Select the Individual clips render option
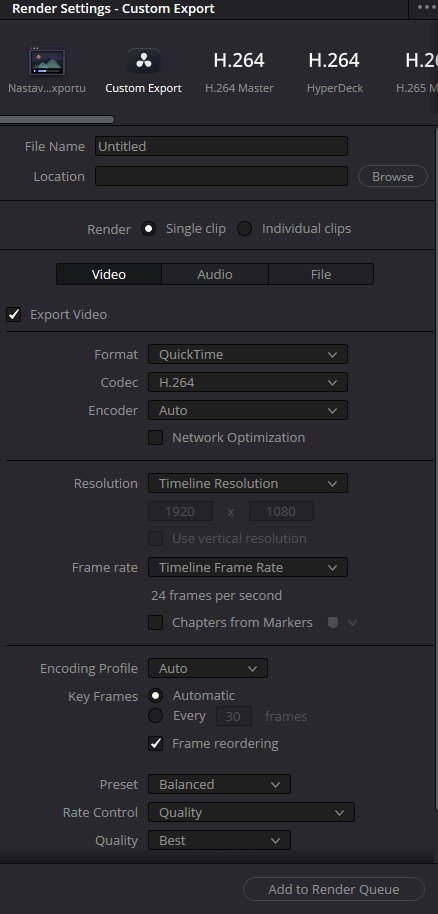The width and height of the screenshot is (438, 914). click(x=244, y=228)
